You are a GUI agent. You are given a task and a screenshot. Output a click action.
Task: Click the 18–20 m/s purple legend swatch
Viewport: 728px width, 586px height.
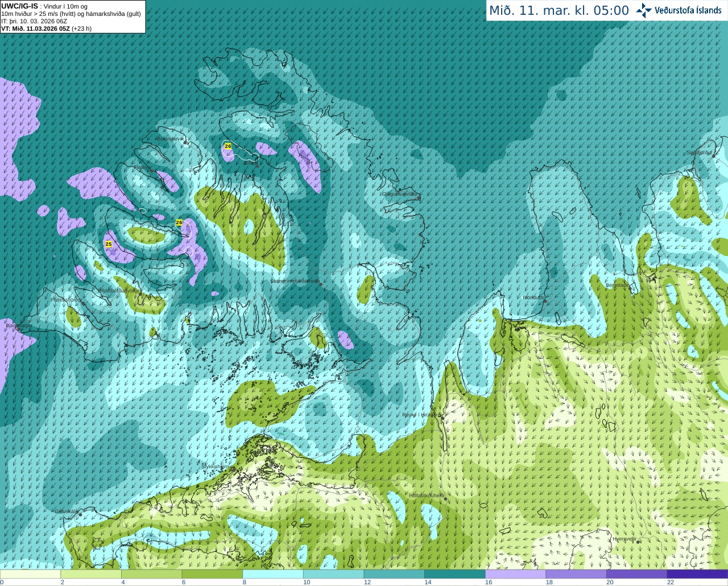(576, 574)
